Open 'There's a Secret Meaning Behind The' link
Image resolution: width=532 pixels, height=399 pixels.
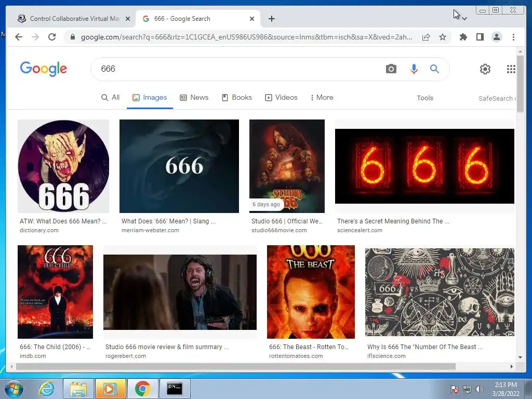click(393, 221)
